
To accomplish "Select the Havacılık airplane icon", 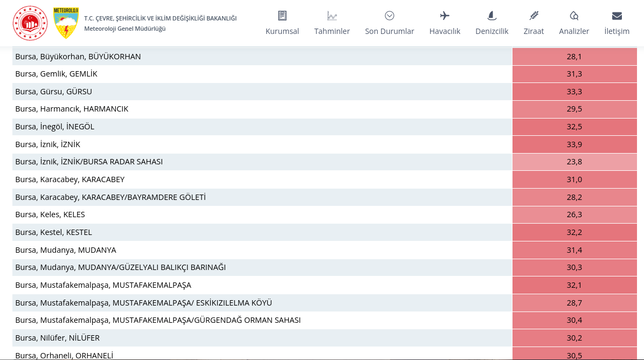I will (x=445, y=16).
